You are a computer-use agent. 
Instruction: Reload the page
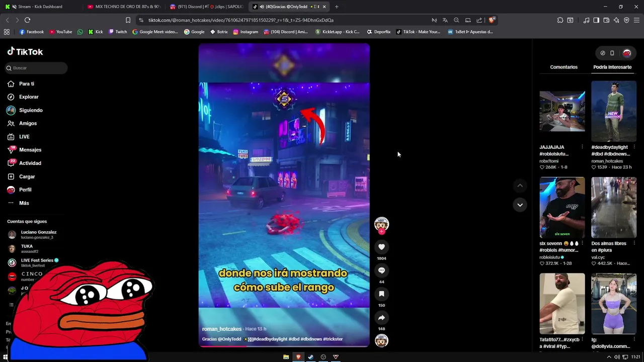pos(27,20)
